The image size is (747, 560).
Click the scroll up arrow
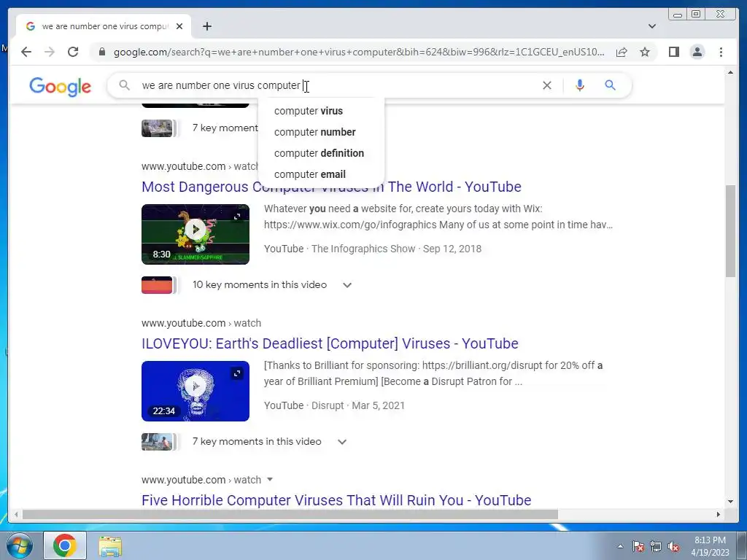point(730,72)
